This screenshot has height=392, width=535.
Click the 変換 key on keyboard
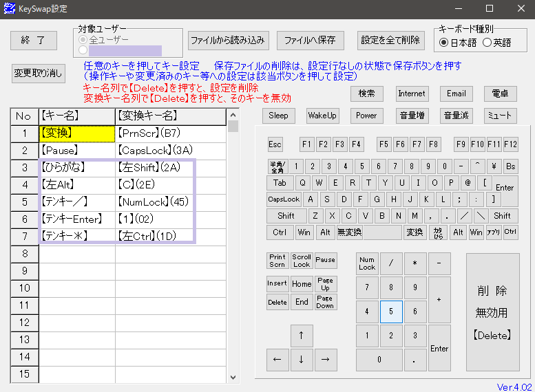coord(415,232)
